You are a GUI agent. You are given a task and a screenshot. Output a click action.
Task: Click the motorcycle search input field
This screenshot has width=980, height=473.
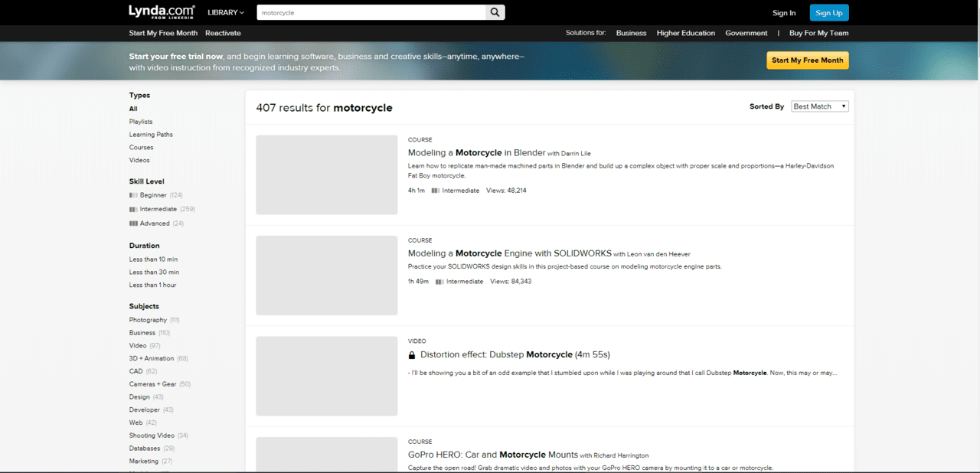point(371,12)
